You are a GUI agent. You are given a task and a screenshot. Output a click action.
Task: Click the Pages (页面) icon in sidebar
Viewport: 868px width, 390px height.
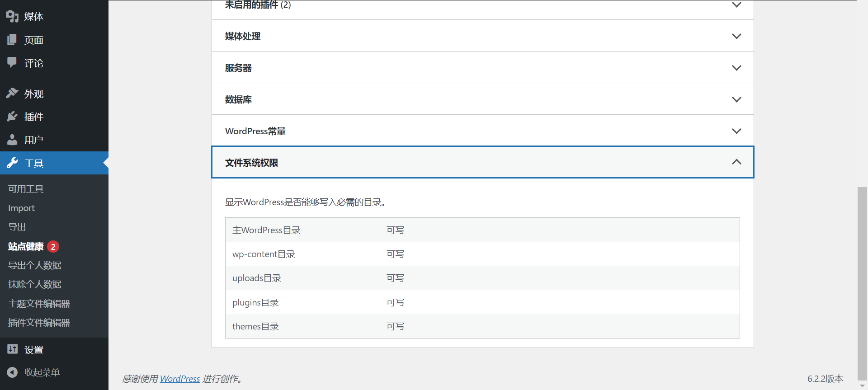point(12,40)
